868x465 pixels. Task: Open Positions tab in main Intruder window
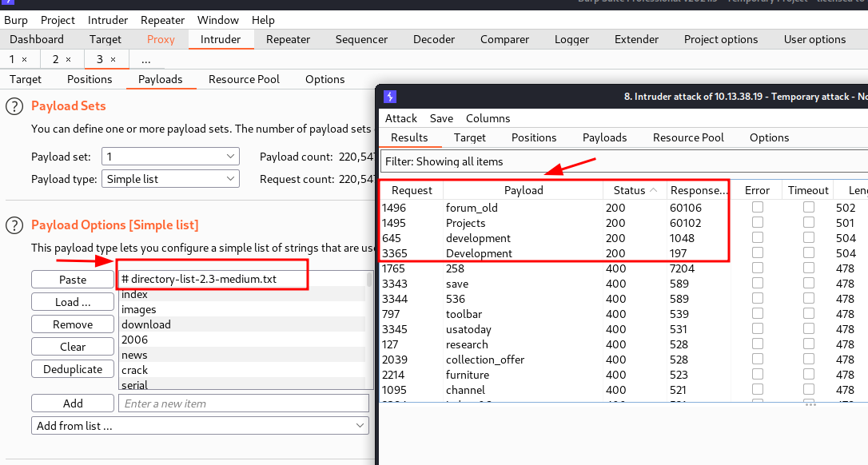pyautogui.click(x=90, y=79)
